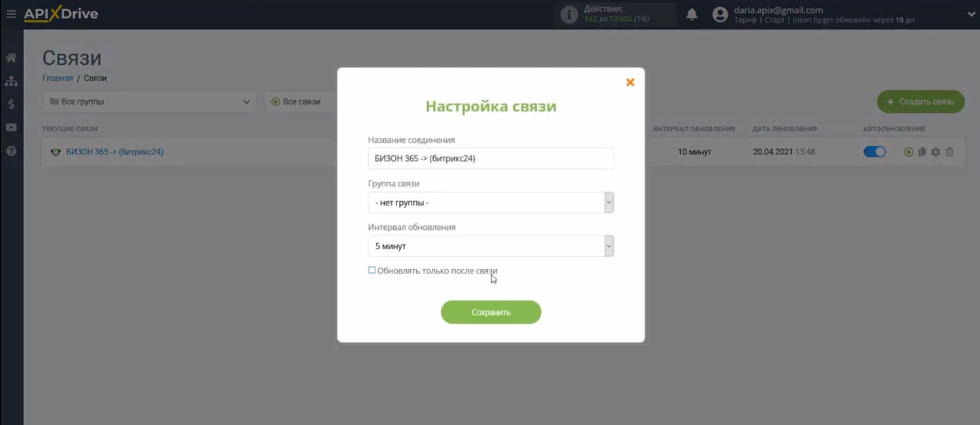Open the home sidebar icon
The image size is (980, 425).
[x=11, y=57]
